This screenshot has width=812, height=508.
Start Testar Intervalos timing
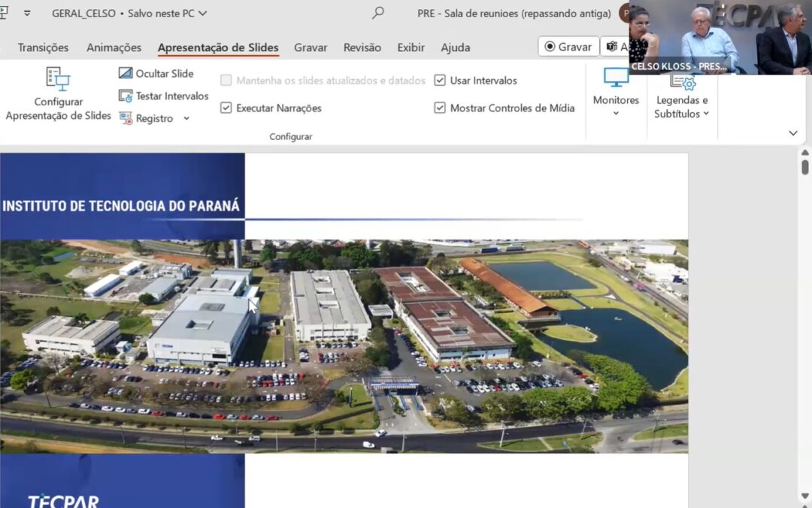[164, 96]
